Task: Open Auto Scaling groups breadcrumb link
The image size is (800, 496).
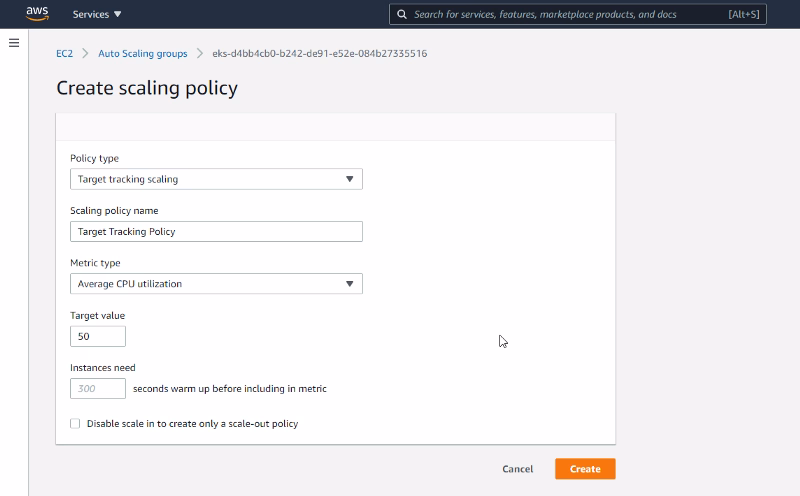Action: (143, 54)
